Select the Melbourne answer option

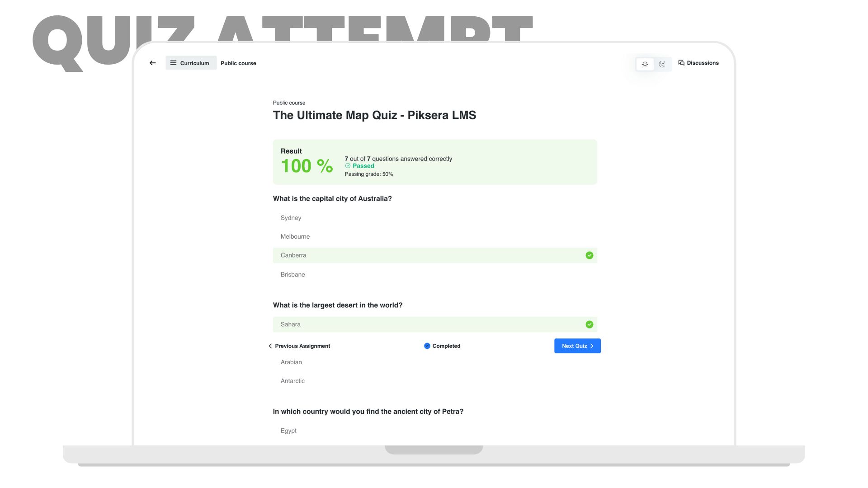click(434, 236)
